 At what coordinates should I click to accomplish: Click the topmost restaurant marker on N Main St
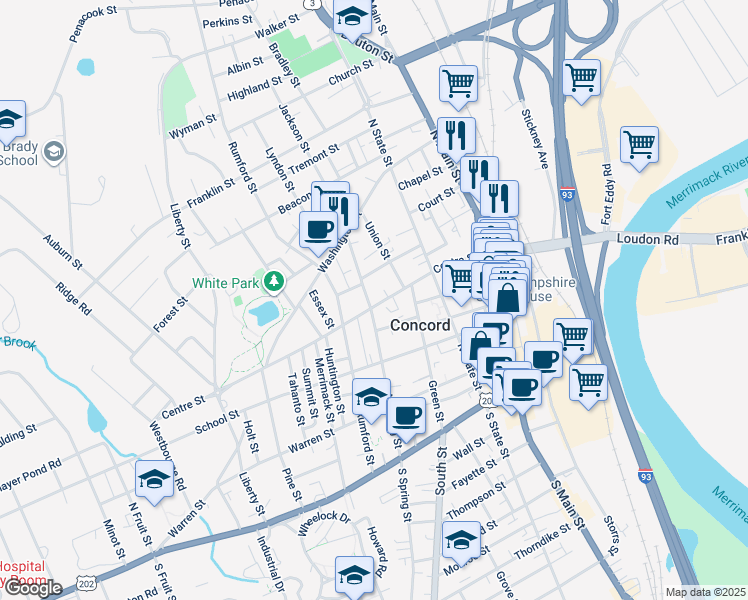(456, 137)
